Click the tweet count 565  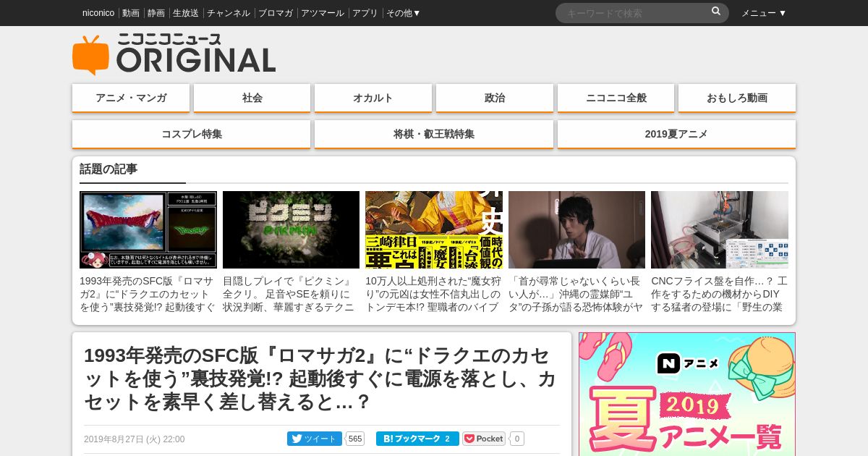pyautogui.click(x=354, y=439)
